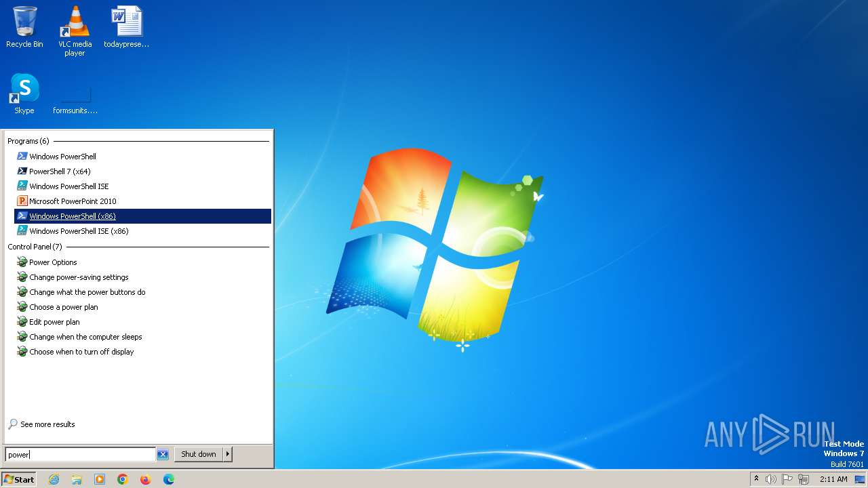Launch PowerShell 7 (x64)
868x488 pixels.
point(142,171)
